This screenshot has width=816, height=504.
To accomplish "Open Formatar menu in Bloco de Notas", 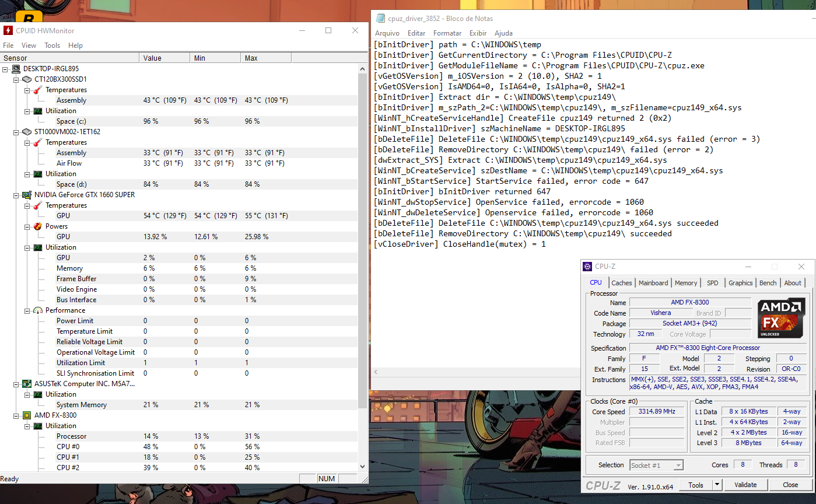I will pyautogui.click(x=447, y=33).
